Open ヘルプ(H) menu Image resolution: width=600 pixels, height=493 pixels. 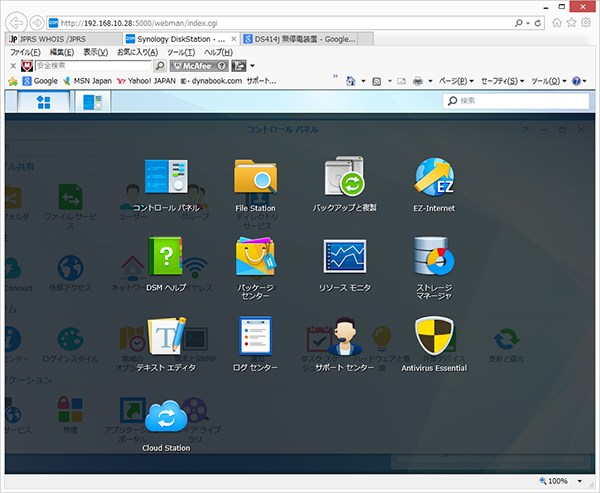218,52
